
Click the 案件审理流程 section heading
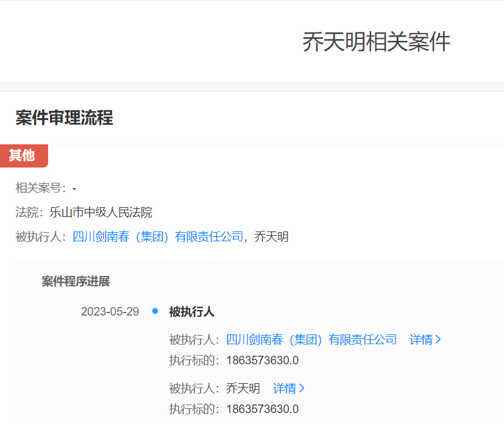pyautogui.click(x=64, y=118)
